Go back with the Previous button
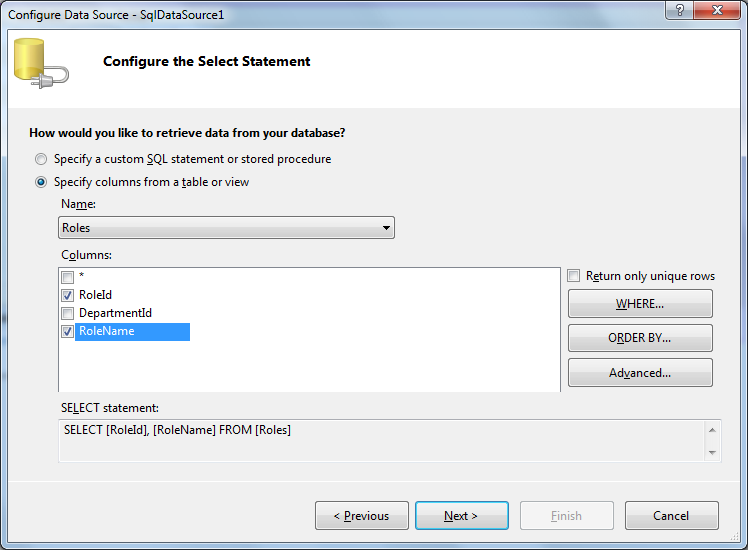The height and width of the screenshot is (550, 748). [x=361, y=516]
